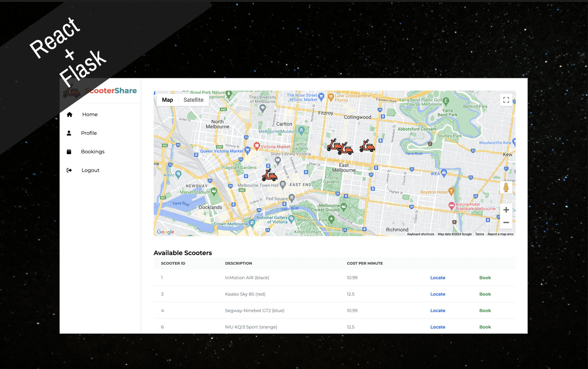This screenshot has height=369, width=588.
Task: Click the rightmost scooter marker near Collingwood
Action: pyautogui.click(x=367, y=146)
